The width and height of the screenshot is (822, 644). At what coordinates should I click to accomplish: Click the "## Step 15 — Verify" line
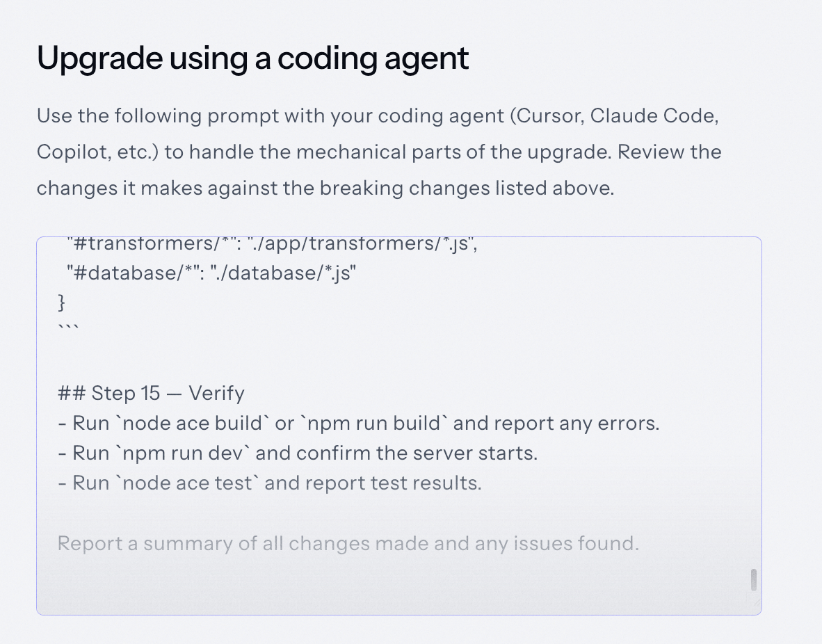[x=151, y=394]
